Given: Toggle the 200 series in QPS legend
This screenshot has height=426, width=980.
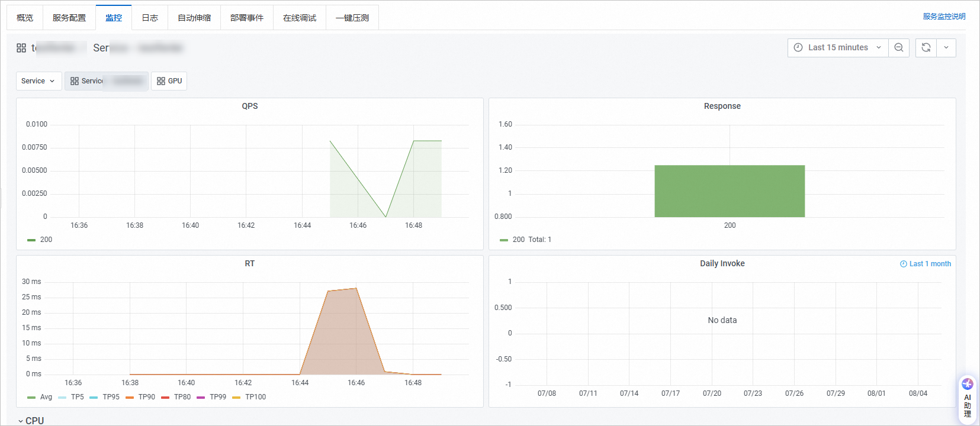Looking at the screenshot, I should click(40, 240).
